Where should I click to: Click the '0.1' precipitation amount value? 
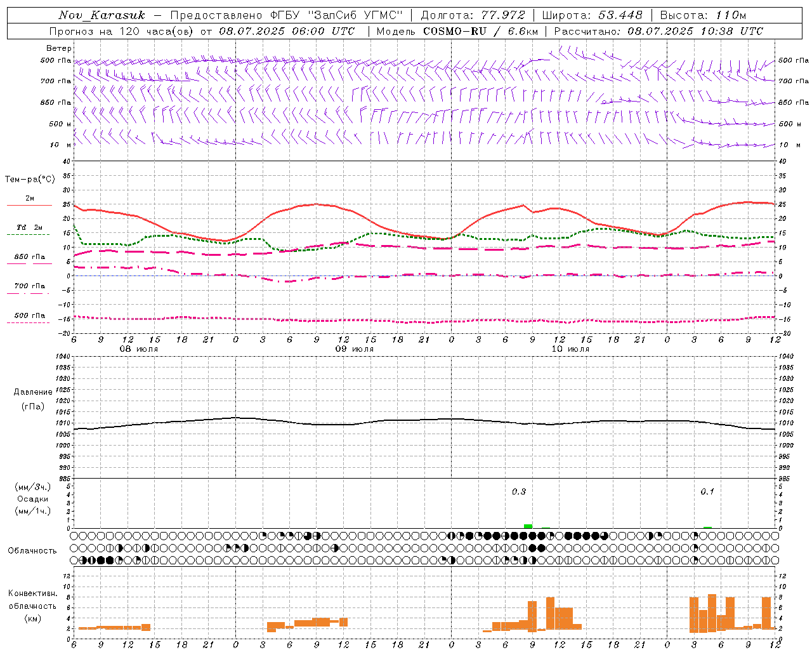(707, 492)
